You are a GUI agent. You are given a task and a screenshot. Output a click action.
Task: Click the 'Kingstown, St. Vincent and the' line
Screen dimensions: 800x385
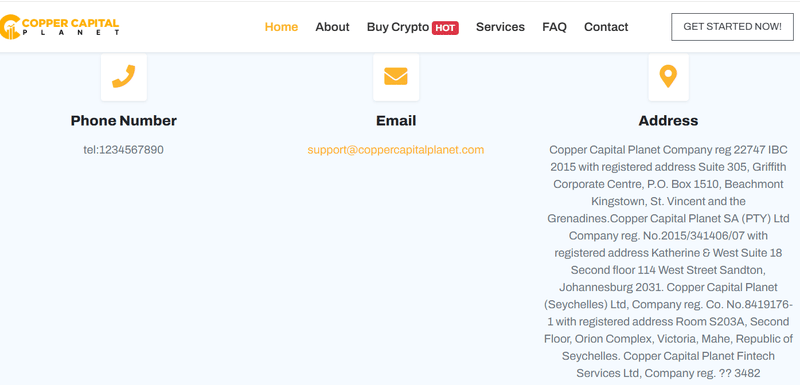(668, 201)
